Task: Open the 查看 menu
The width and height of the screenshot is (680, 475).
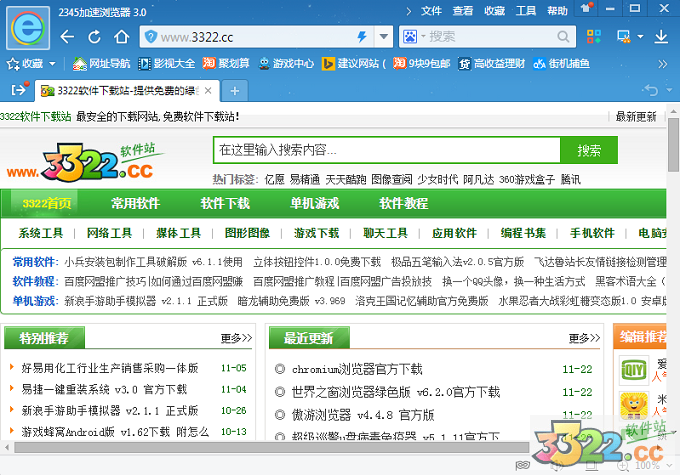Action: [x=463, y=11]
